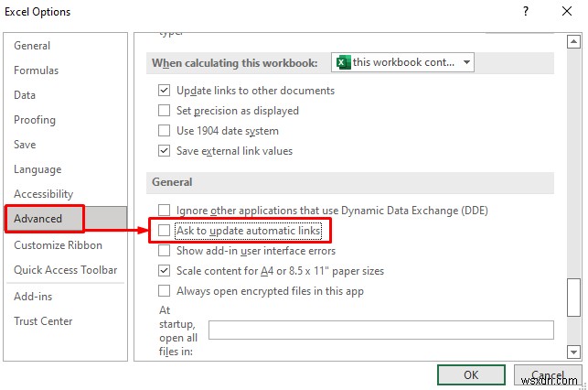The height and width of the screenshot is (390, 588).
Task: Select the Proofing category
Action: click(x=35, y=120)
